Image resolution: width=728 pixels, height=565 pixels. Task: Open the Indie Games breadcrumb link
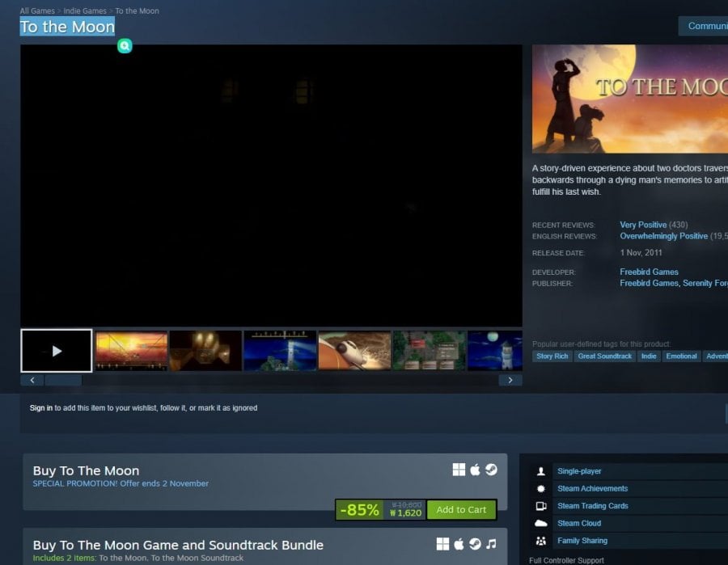(85, 11)
